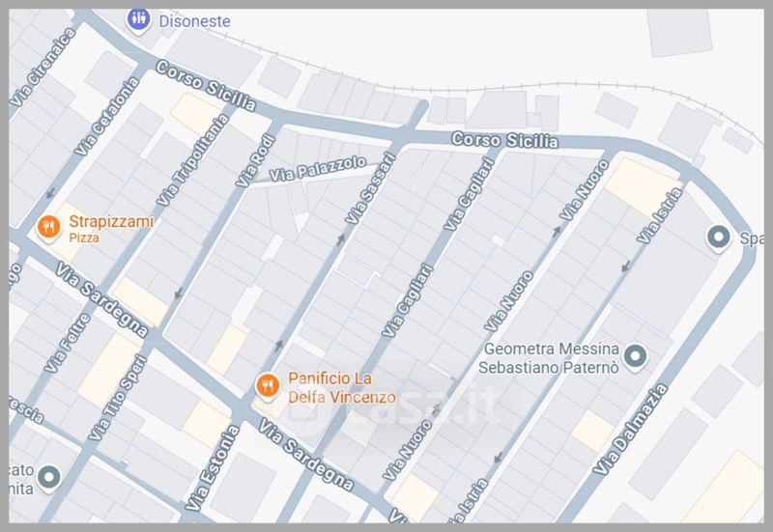Select the Via Sassari street label

(x=369, y=191)
